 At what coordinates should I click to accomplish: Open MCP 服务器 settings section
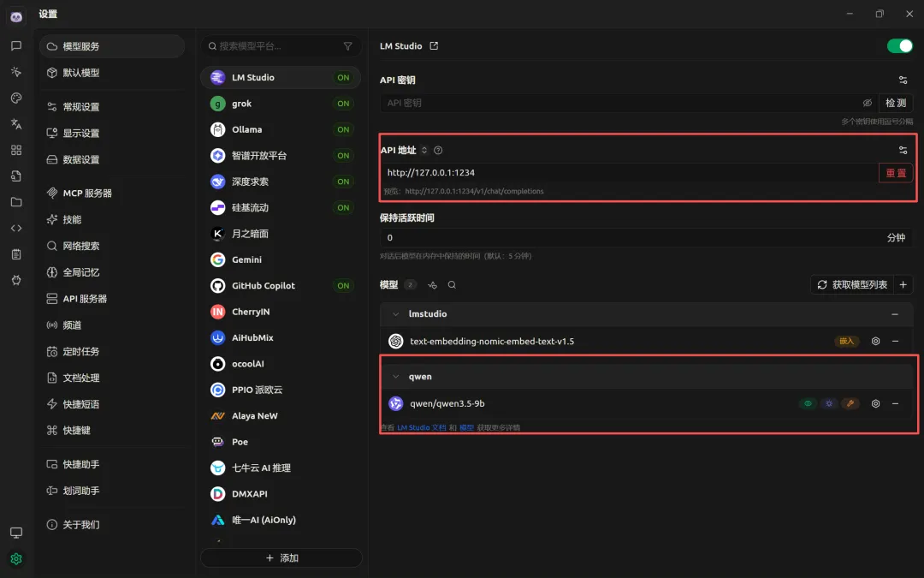112,193
